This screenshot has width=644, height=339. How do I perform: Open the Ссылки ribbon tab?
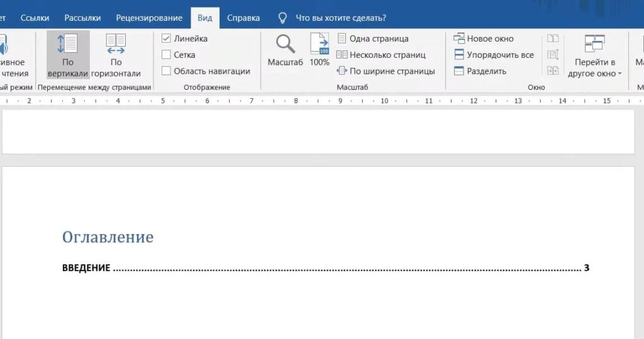[x=35, y=18]
